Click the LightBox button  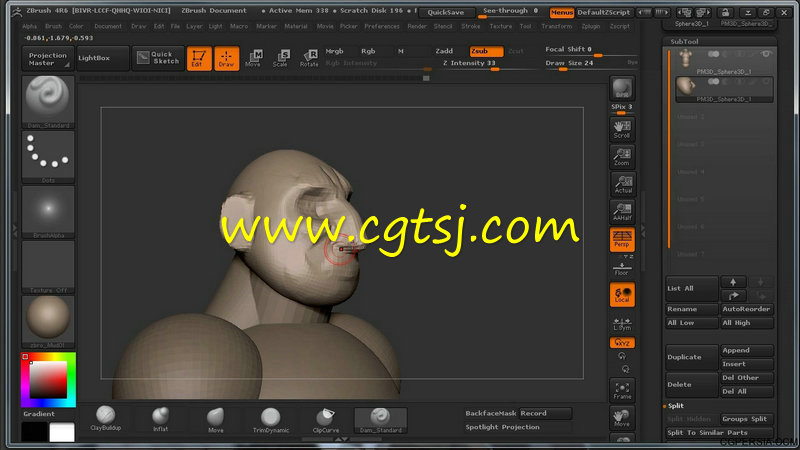pyautogui.click(x=102, y=58)
